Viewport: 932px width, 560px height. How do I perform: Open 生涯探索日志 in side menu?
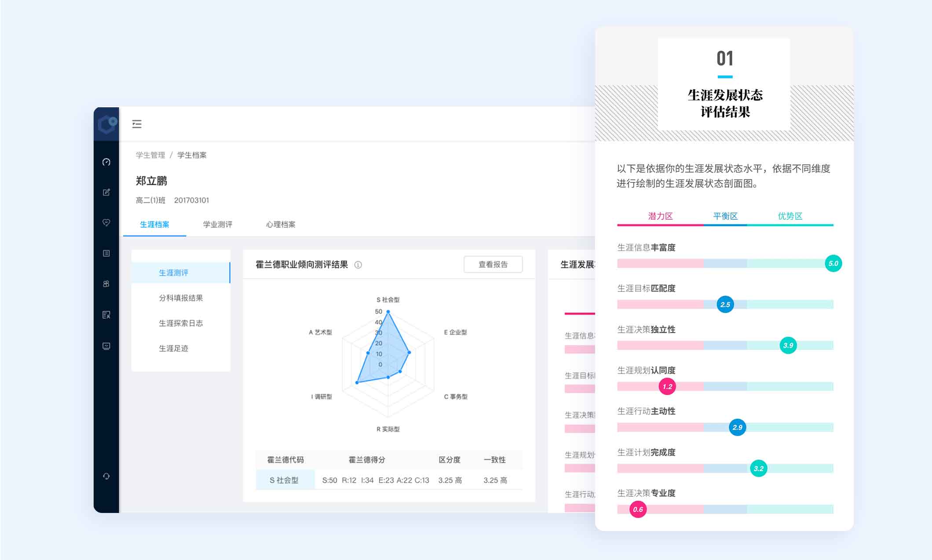(181, 323)
